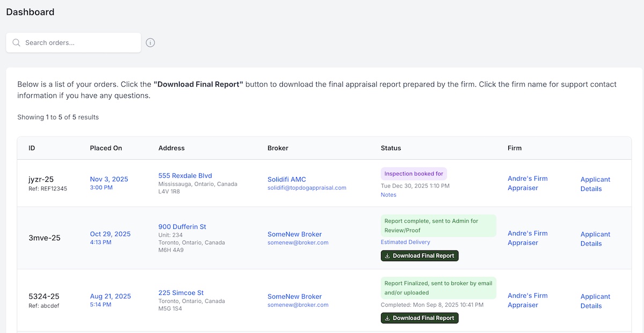Open the 900 Dufferin St address link

pos(182,226)
